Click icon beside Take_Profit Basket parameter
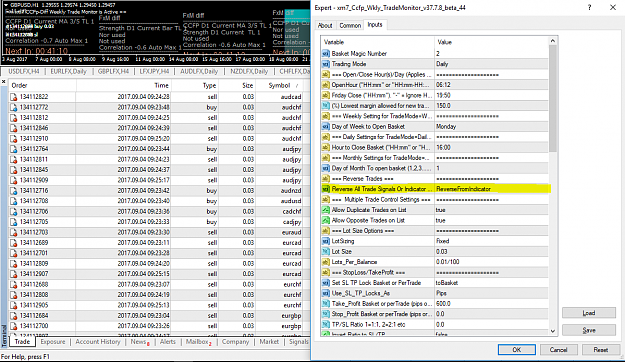 pos(326,304)
